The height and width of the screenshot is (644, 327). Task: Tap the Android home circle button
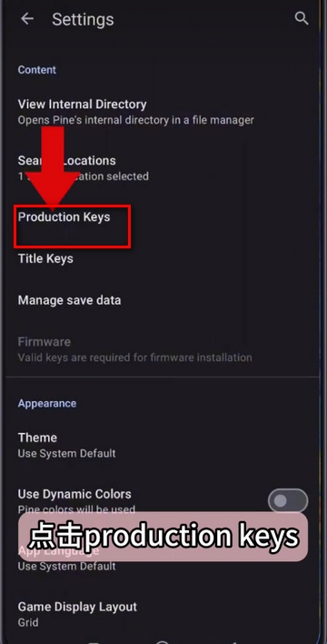(163, 641)
